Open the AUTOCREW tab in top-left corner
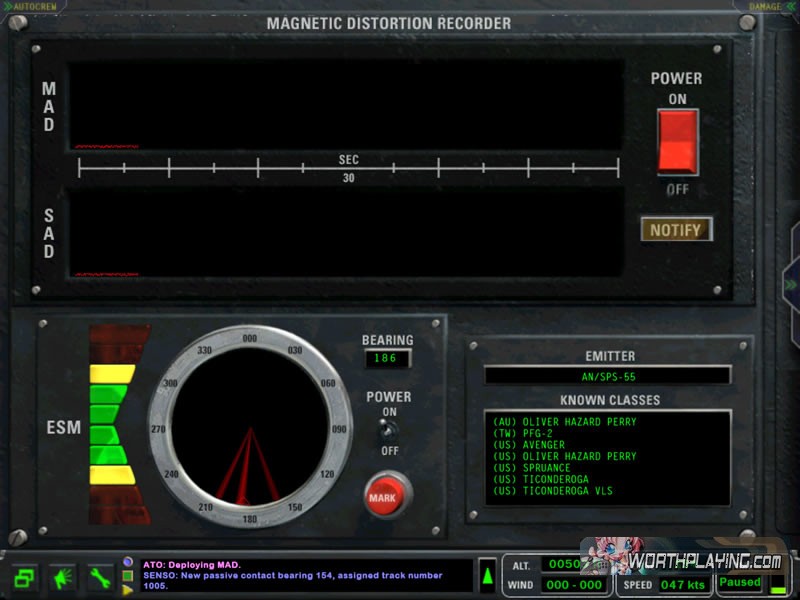This screenshot has height=600, width=800. [35, 6]
